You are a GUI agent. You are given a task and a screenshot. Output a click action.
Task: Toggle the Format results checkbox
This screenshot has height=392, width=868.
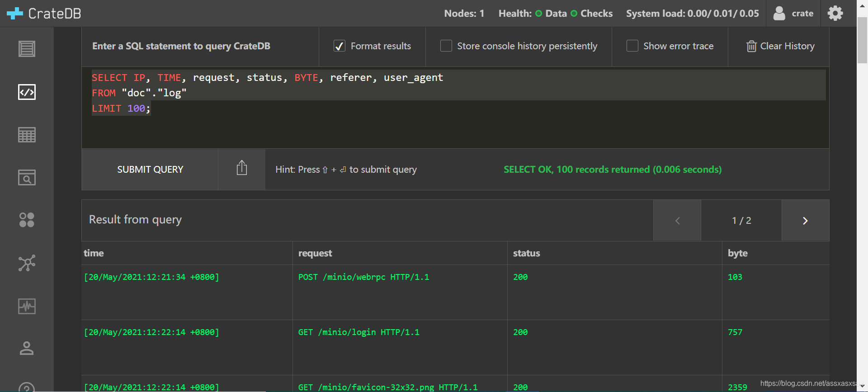[x=340, y=46]
